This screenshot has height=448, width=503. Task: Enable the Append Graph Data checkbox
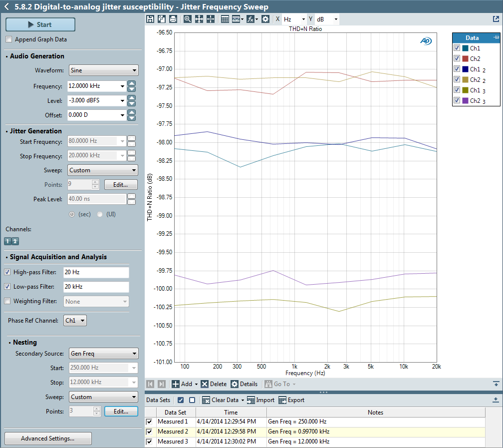pos(8,39)
